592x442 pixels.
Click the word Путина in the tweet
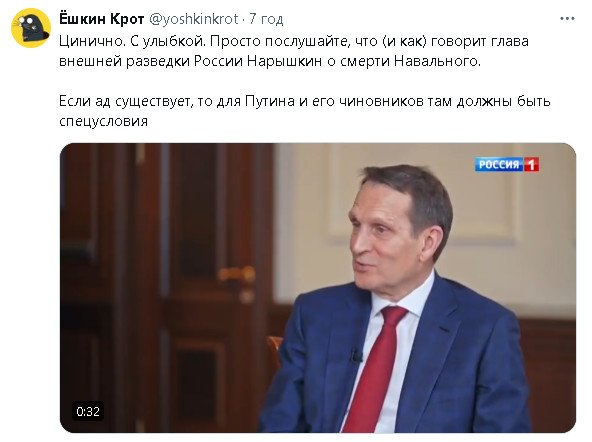[x=270, y=101]
